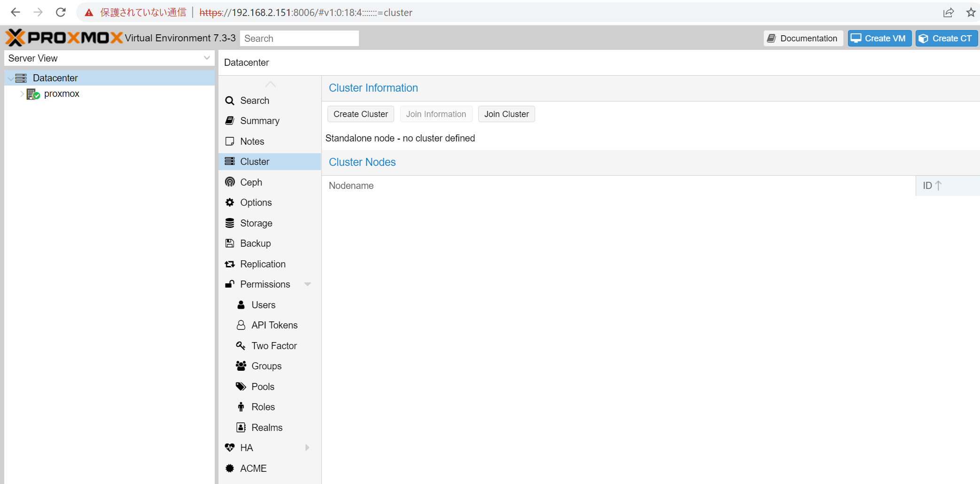Click the Pools tags icon
The width and height of the screenshot is (980, 484).
[x=241, y=387]
